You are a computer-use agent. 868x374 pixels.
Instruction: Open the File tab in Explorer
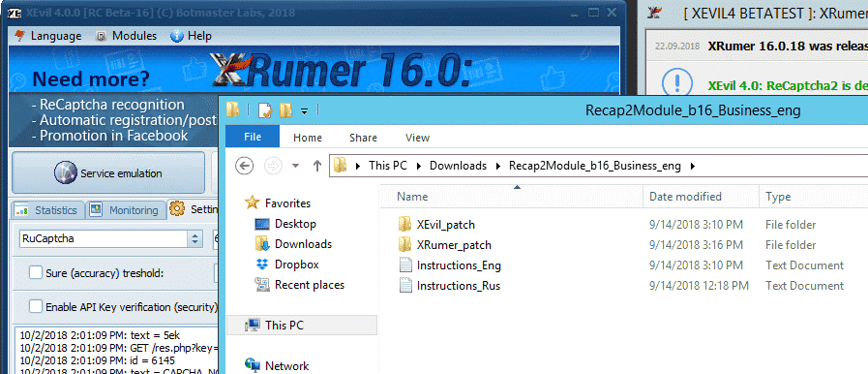pos(252,138)
